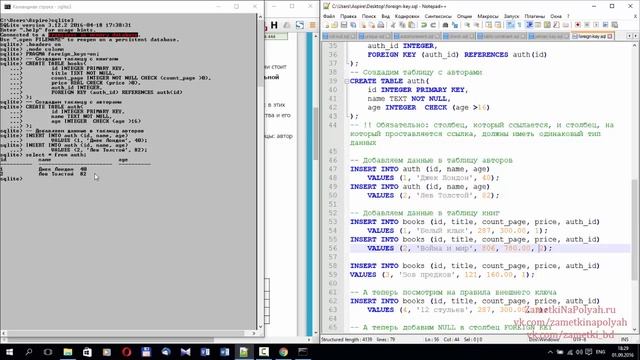
Task: Open the Visual Studio taskbar icon
Action: [x=185, y=352]
